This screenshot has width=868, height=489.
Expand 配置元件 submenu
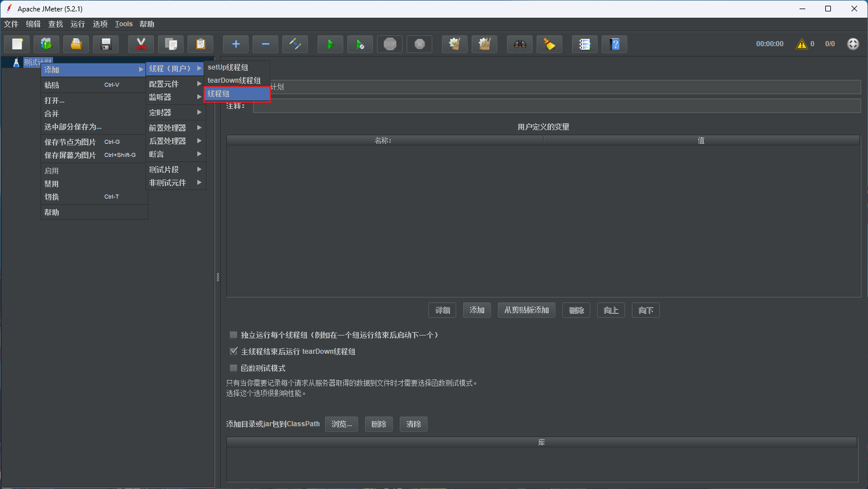[175, 84]
